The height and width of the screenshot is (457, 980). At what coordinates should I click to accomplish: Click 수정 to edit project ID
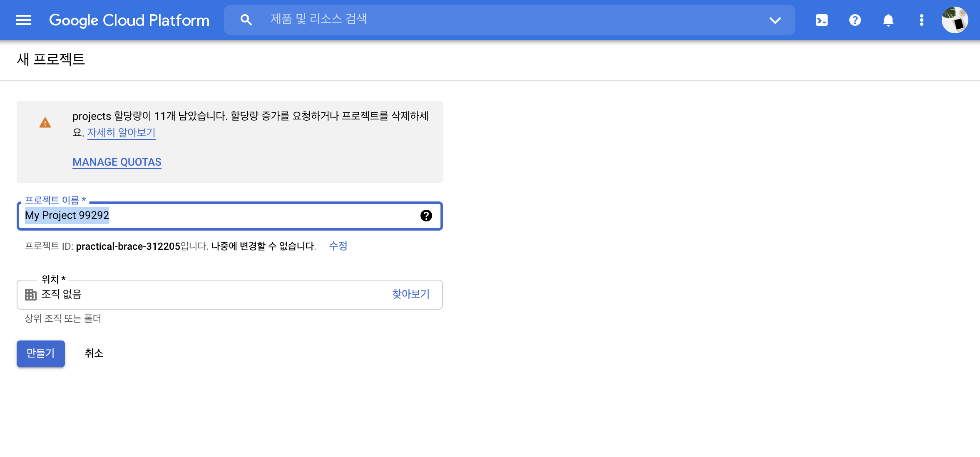tap(338, 246)
